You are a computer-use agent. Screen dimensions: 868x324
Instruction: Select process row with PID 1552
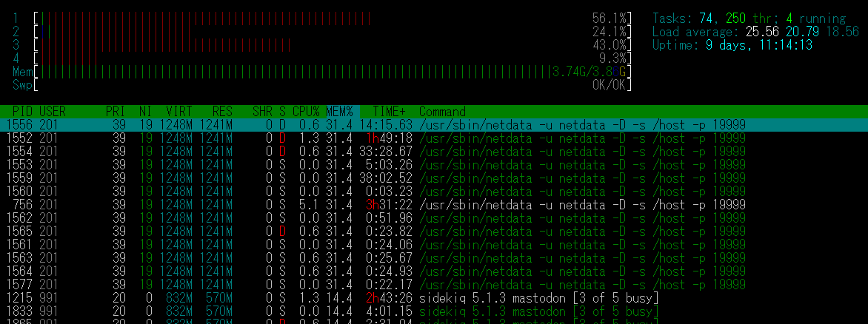coord(370,138)
